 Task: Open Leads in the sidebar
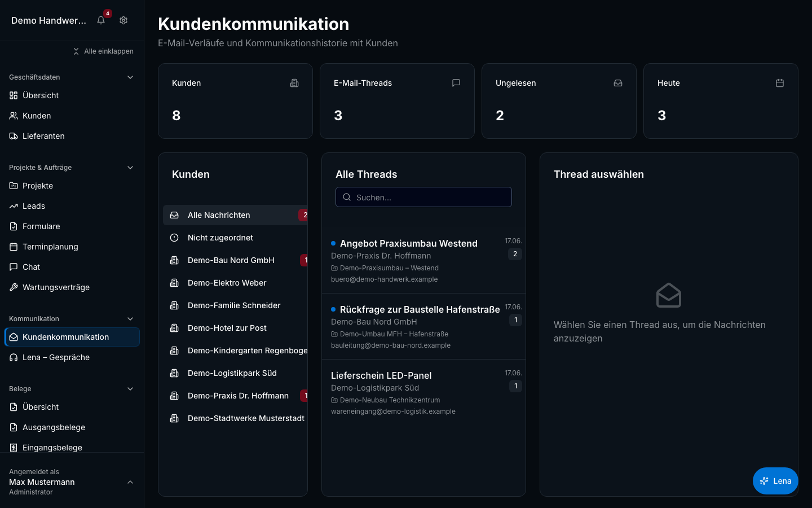pos(72,206)
